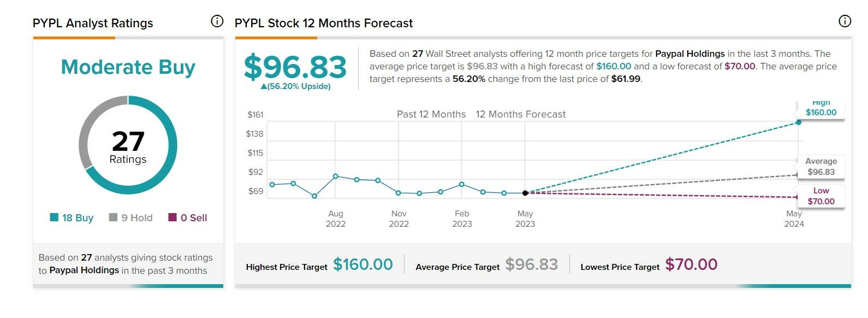
Task: Click the teal Buy legend square
Action: 54,217
